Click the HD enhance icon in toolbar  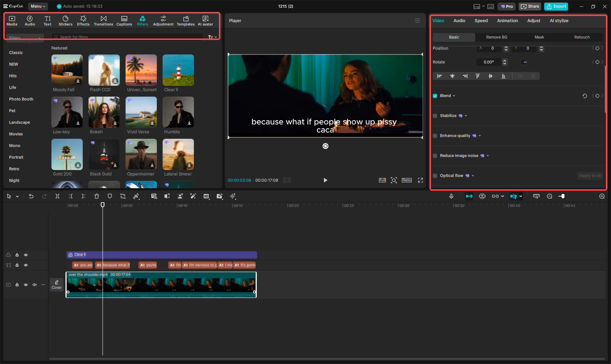pos(206,196)
